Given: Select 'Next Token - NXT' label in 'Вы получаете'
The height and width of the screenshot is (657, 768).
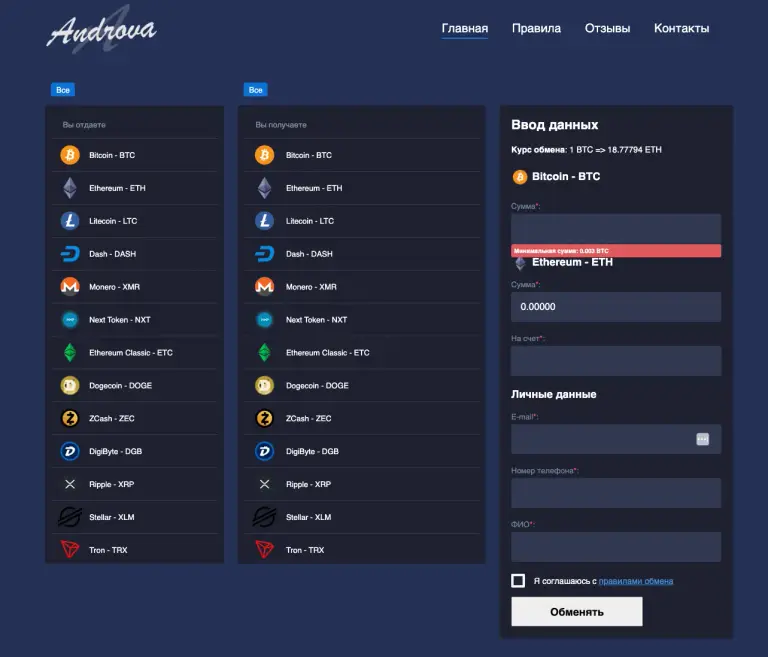Looking at the screenshot, I should pos(316,320).
